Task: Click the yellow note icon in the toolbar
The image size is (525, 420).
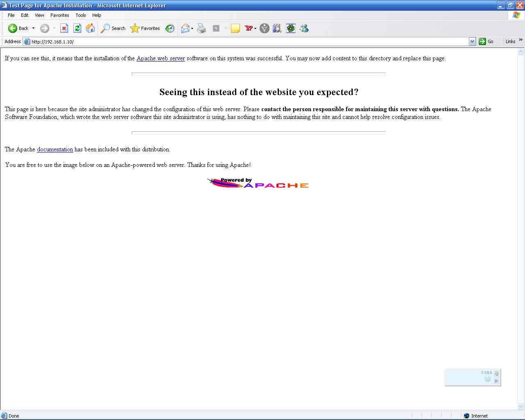Action: (x=235, y=28)
